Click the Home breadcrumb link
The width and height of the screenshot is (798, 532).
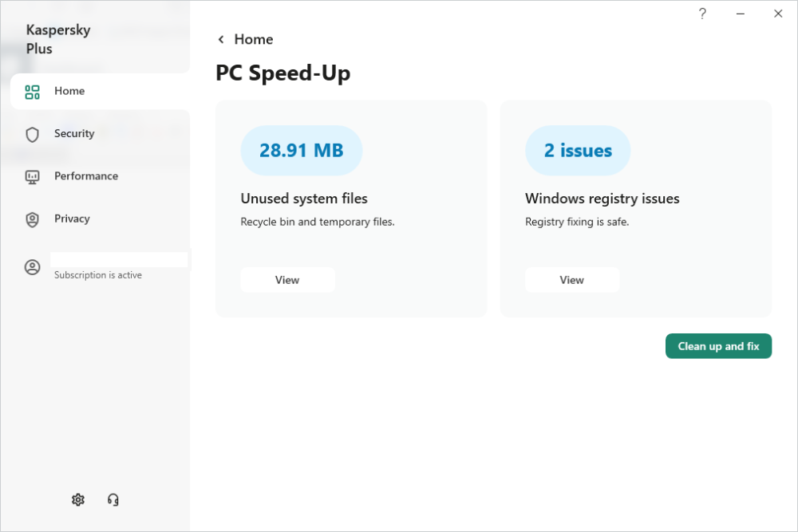254,40
